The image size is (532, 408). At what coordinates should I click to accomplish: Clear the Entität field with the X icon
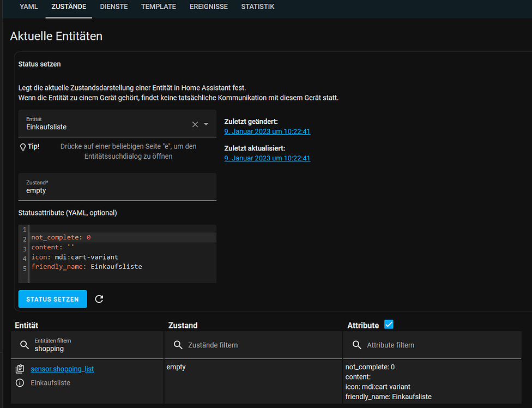pyautogui.click(x=195, y=124)
